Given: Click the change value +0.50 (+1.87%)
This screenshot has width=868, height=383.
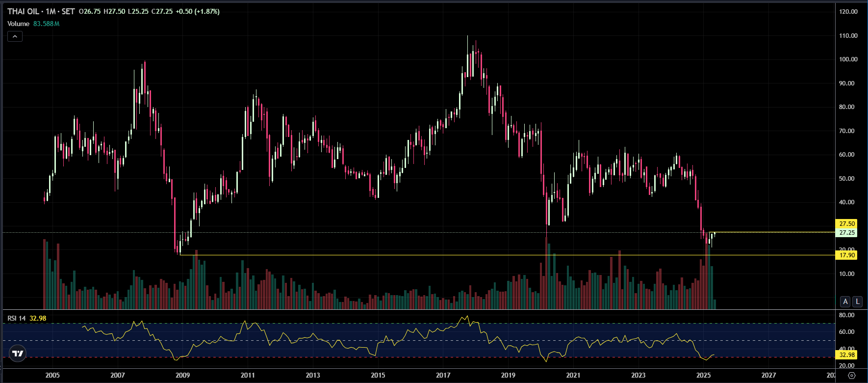Looking at the screenshot, I should pyautogui.click(x=198, y=11).
